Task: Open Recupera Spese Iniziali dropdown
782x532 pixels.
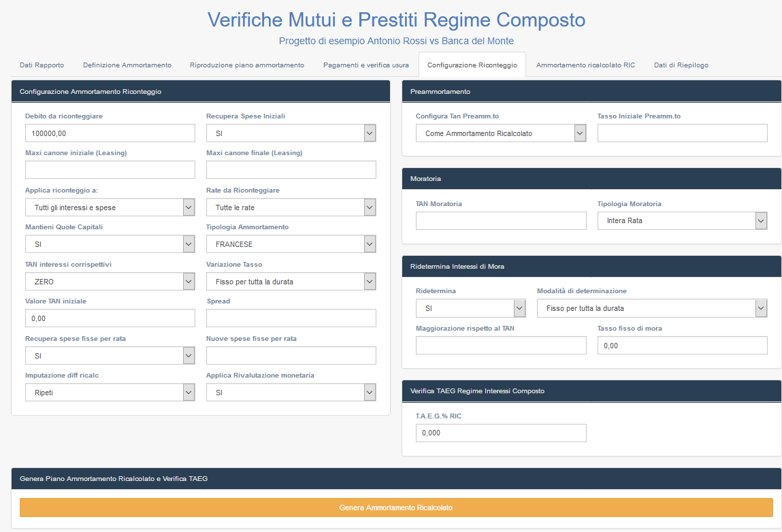Action: pos(291,133)
